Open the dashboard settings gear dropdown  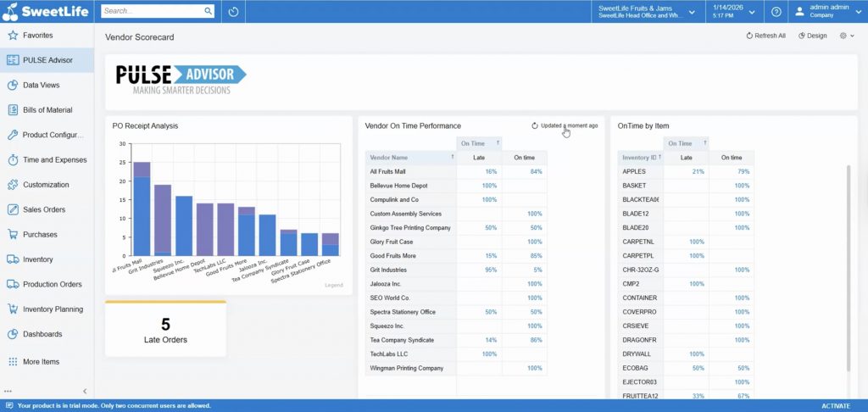(846, 36)
